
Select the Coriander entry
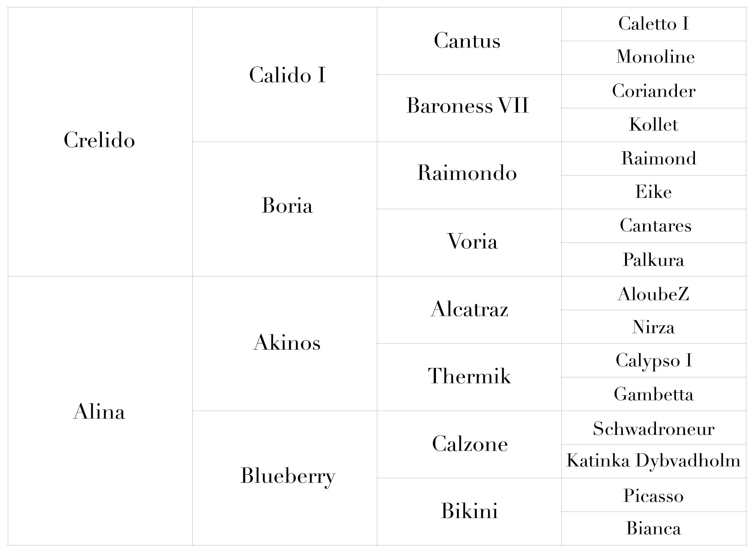654,91
